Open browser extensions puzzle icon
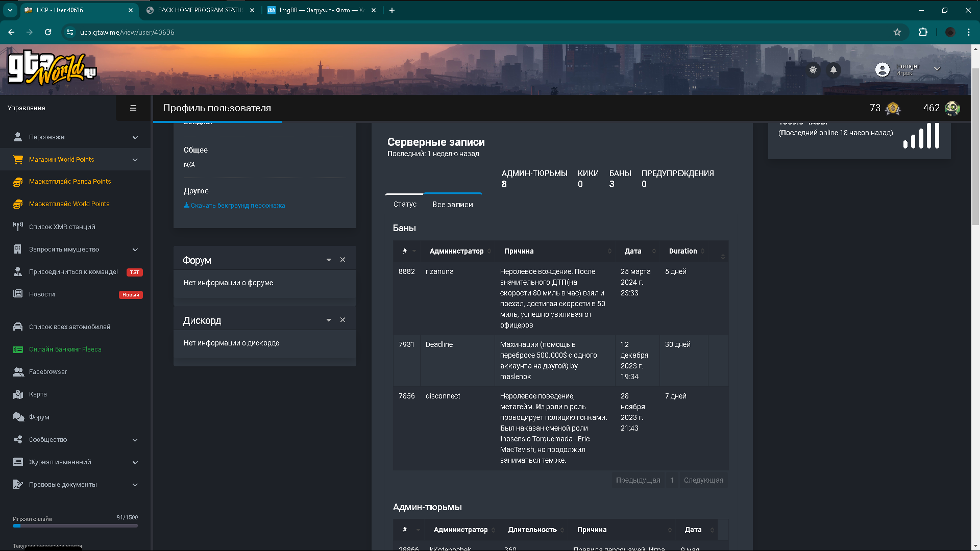Viewport: 980px width, 551px height. point(923,32)
